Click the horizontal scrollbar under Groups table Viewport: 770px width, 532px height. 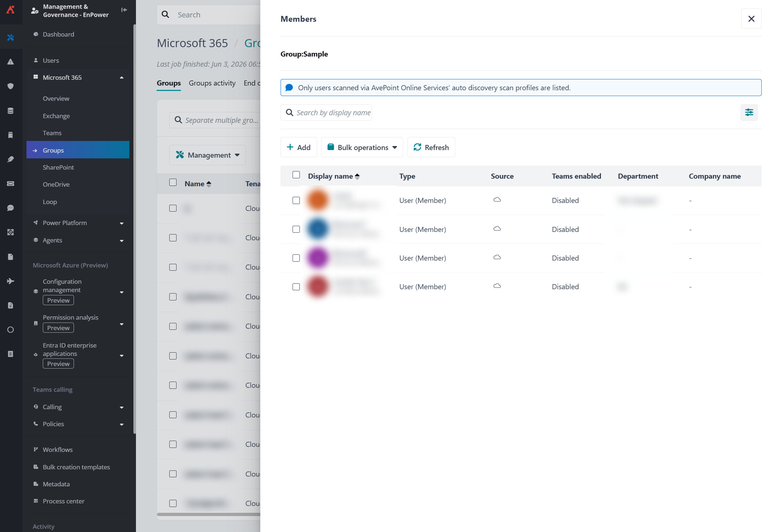click(x=208, y=514)
